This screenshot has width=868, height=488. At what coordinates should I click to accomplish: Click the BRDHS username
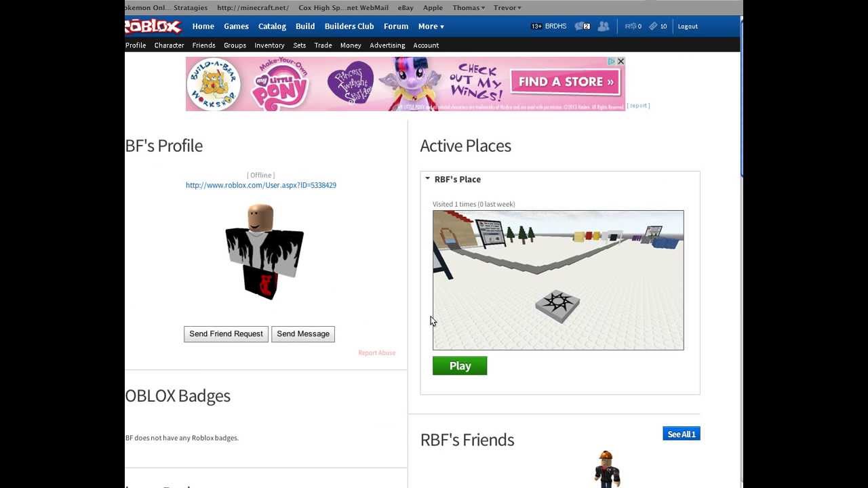point(555,26)
